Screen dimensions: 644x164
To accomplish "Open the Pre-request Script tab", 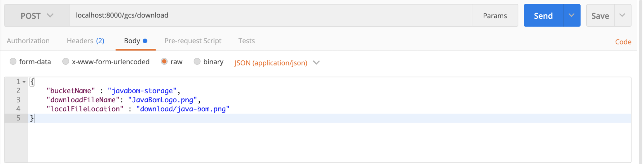I will pos(193,41).
